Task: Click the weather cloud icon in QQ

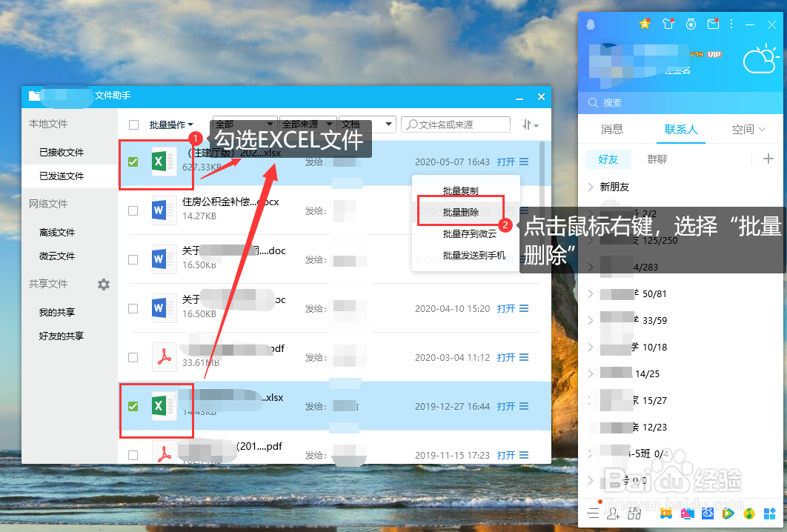Action: [761, 59]
